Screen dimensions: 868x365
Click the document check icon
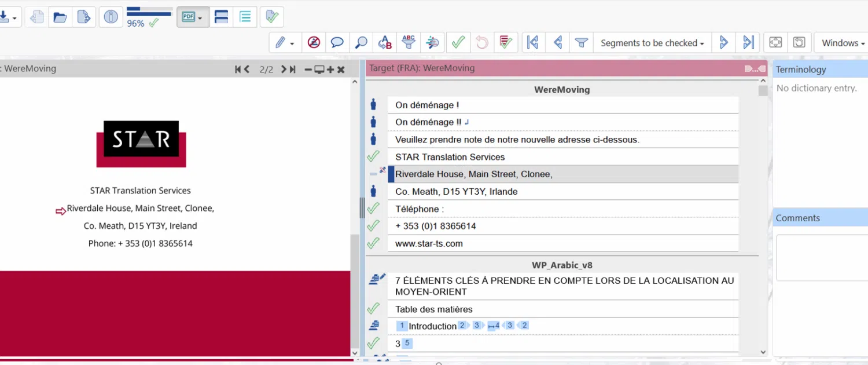coord(272,17)
